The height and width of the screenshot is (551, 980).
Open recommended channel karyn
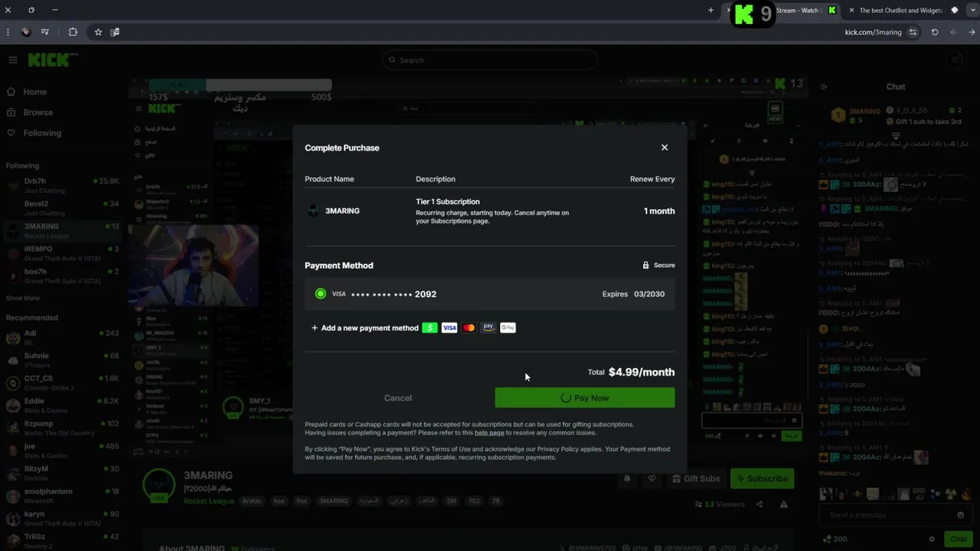tap(61, 518)
